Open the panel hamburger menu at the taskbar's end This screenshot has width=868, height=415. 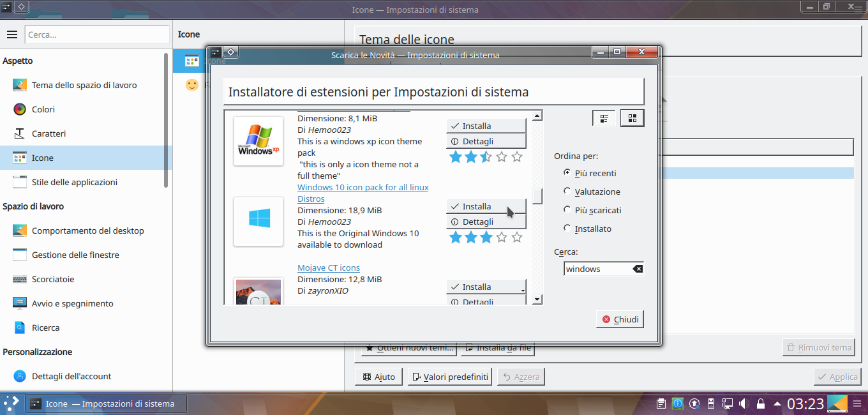point(857,404)
